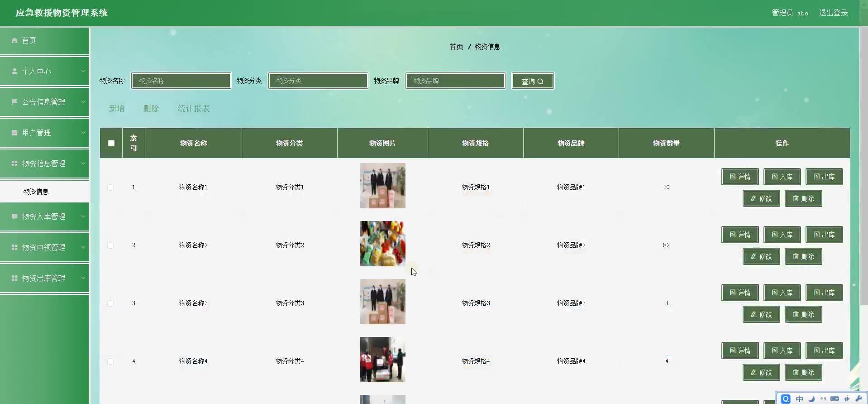Open the thumbnail image of 物资名称2
This screenshot has width=868, height=404.
click(383, 244)
